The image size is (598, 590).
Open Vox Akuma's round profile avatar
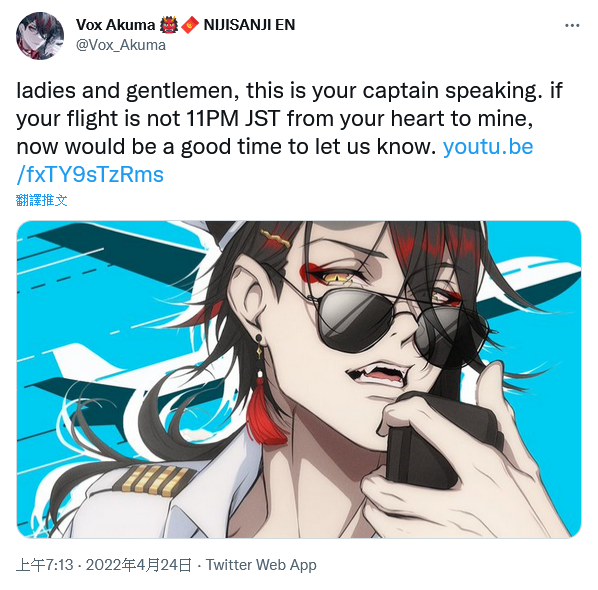pyautogui.click(x=40, y=36)
